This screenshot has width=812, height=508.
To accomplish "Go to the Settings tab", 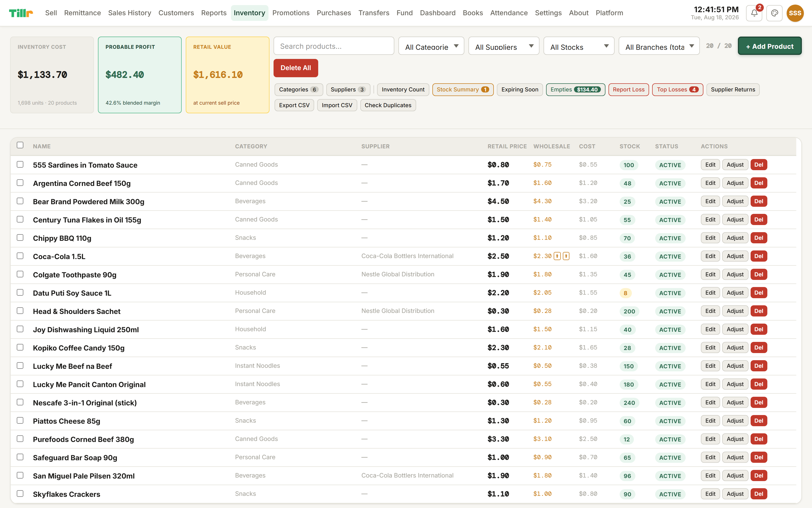I will coord(548,13).
